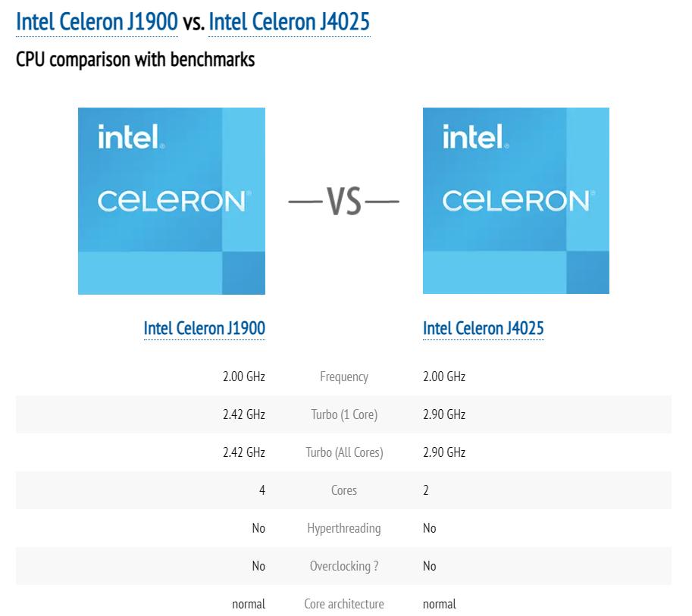
Task: Click the Cores row label
Action: (344, 490)
